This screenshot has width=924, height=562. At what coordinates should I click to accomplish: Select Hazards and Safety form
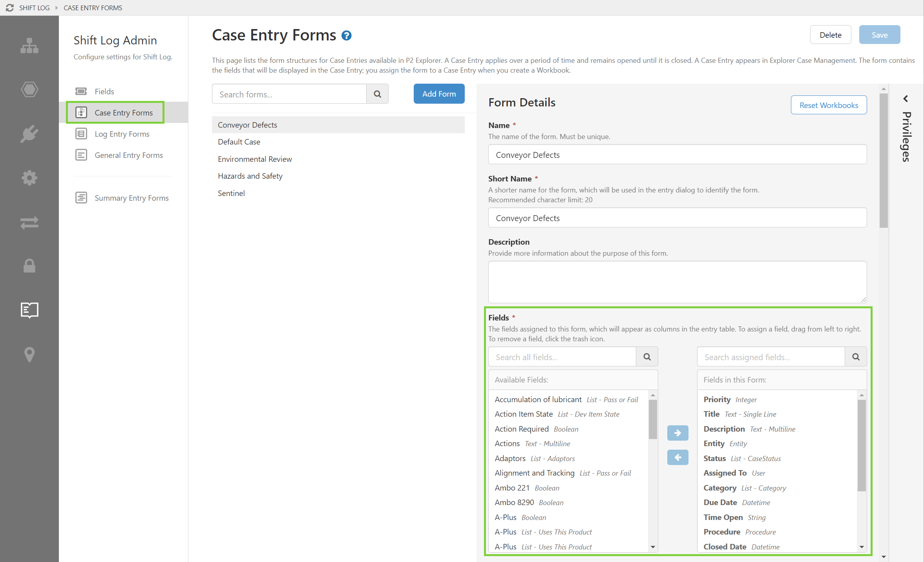pyautogui.click(x=250, y=176)
